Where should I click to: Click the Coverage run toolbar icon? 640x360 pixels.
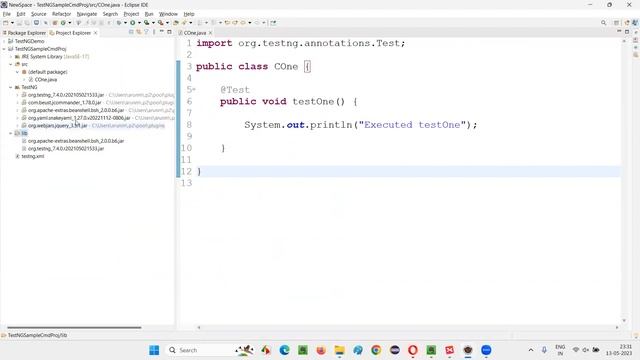coord(147,23)
